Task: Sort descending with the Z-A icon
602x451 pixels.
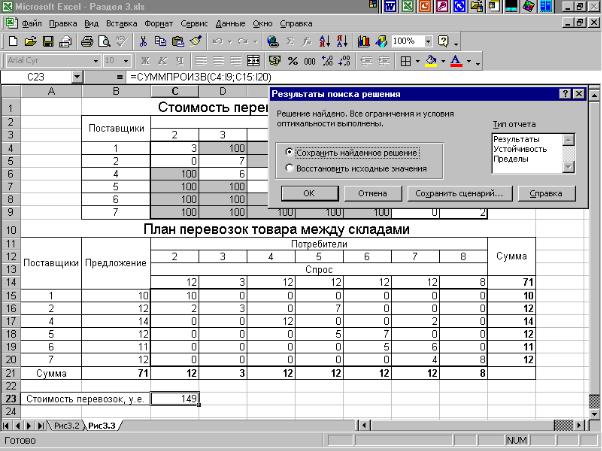Action: [x=342, y=41]
